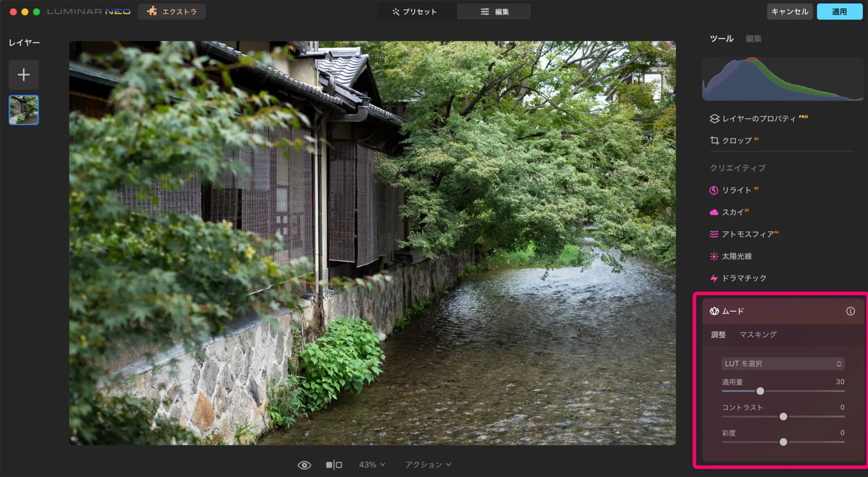Image resolution: width=868 pixels, height=477 pixels.
Task: Click the Mood tool info icon
Action: click(850, 311)
